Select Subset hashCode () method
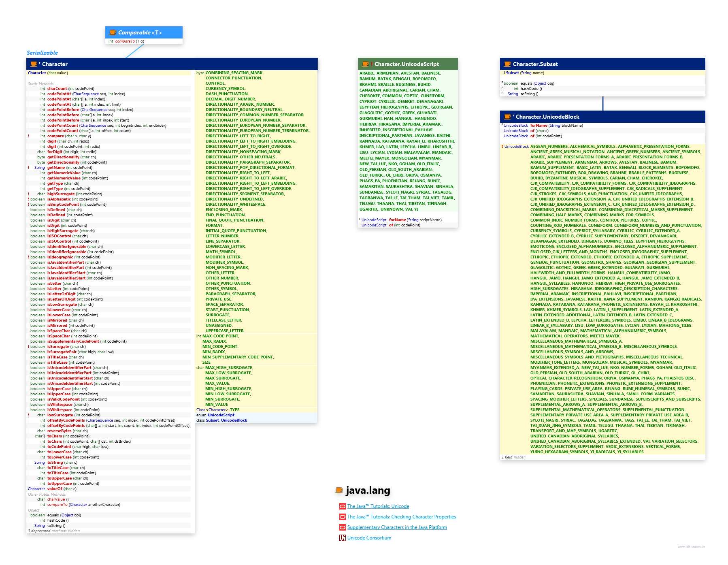The height and width of the screenshot is (565, 728). tap(528, 89)
